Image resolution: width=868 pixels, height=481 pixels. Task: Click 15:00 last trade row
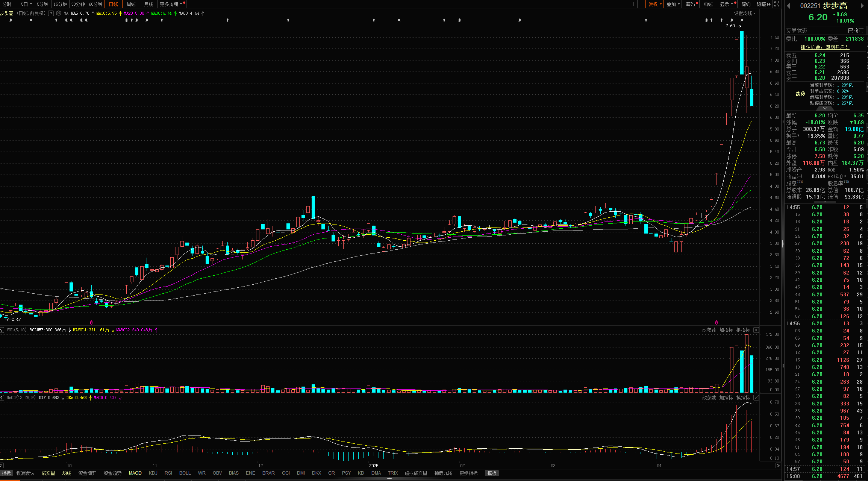point(825,476)
